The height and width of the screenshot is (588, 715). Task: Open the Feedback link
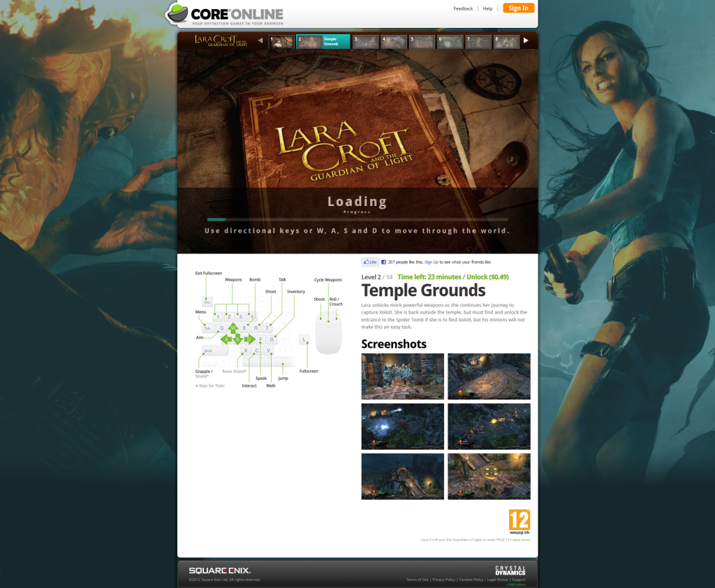click(463, 9)
